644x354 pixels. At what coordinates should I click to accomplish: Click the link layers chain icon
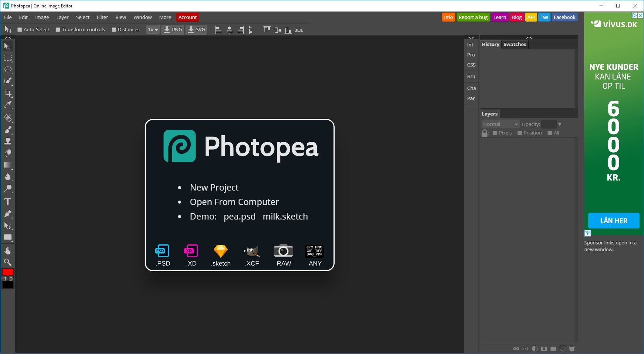pos(516,348)
